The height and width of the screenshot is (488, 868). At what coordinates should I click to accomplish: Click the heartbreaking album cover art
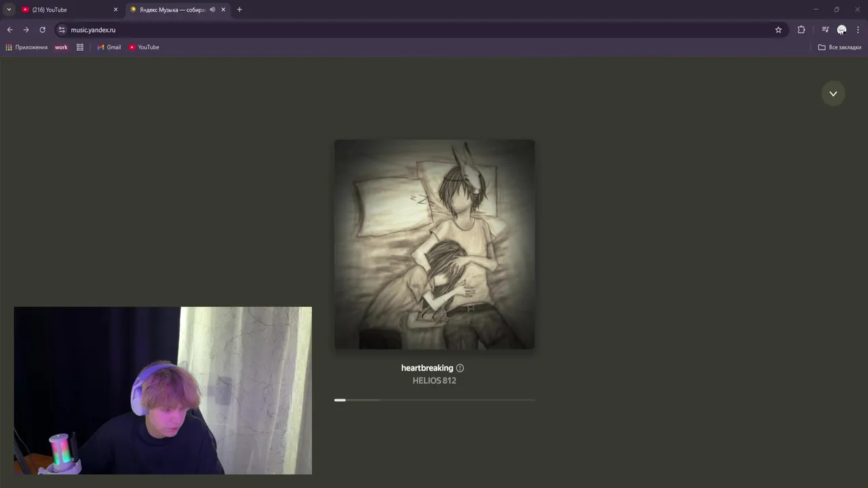434,245
